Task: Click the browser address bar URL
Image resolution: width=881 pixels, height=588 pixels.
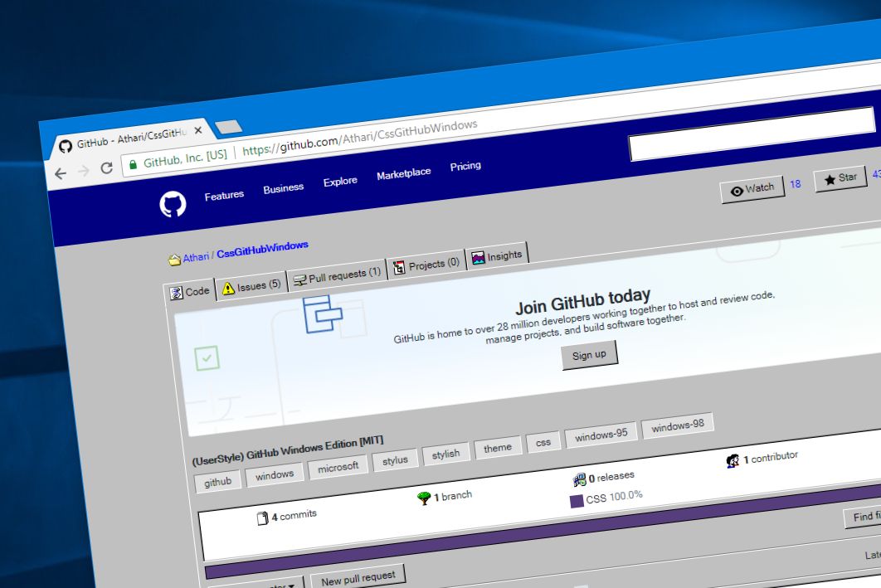Action: [359, 137]
